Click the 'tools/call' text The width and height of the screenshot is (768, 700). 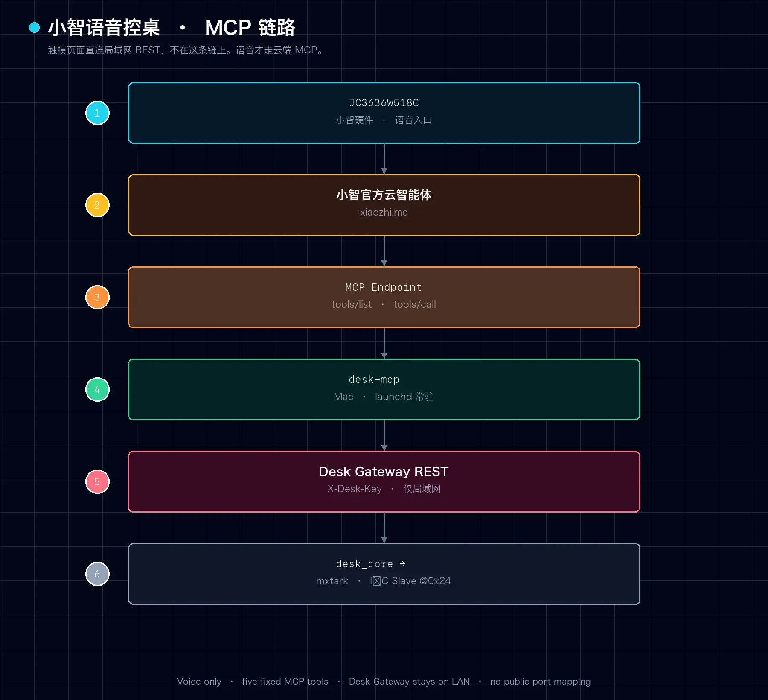tap(415, 305)
